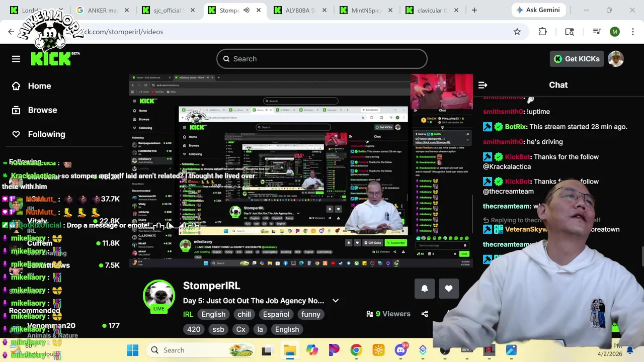Click the la tag
Image resolution: width=644 pixels, height=362 pixels.
pyautogui.click(x=260, y=329)
